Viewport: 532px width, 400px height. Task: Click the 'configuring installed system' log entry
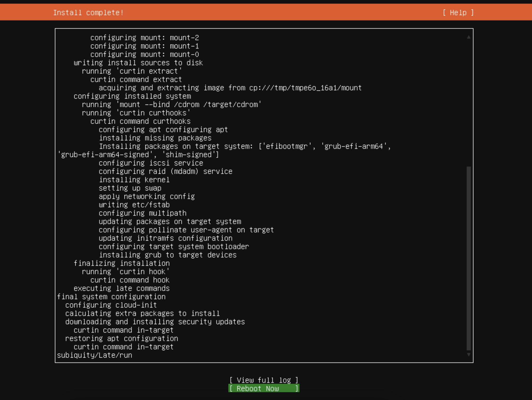tap(132, 96)
